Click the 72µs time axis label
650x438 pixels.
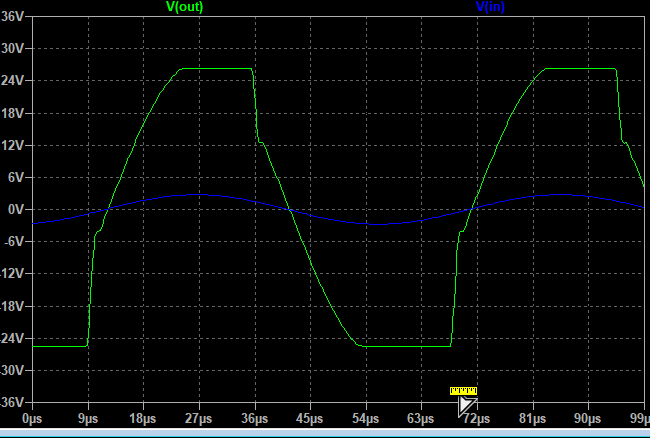(477, 419)
